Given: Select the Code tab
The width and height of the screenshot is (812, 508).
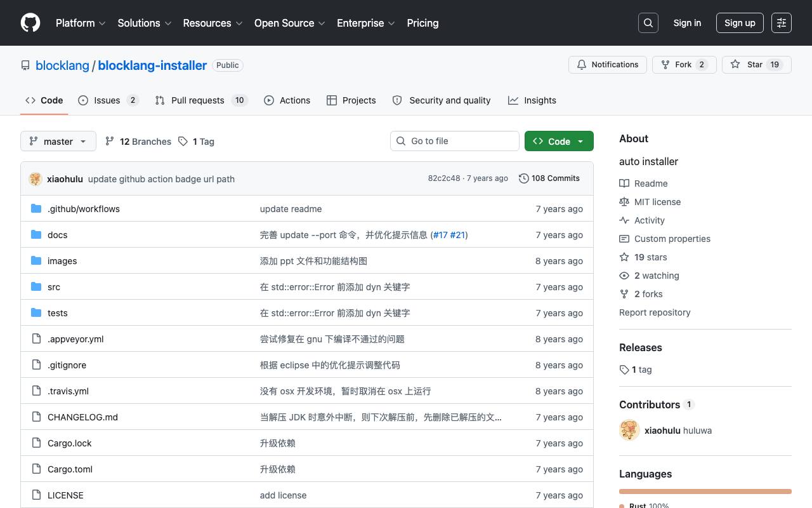Looking at the screenshot, I should click(44, 100).
